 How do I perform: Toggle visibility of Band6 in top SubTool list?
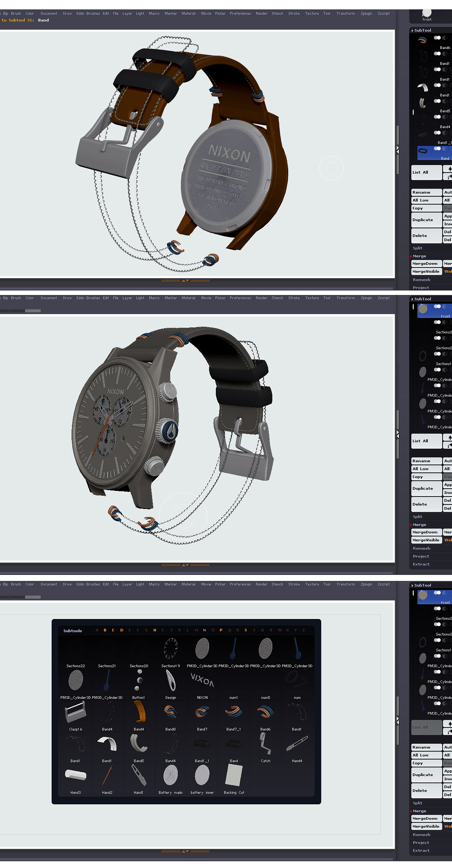[x=437, y=38]
